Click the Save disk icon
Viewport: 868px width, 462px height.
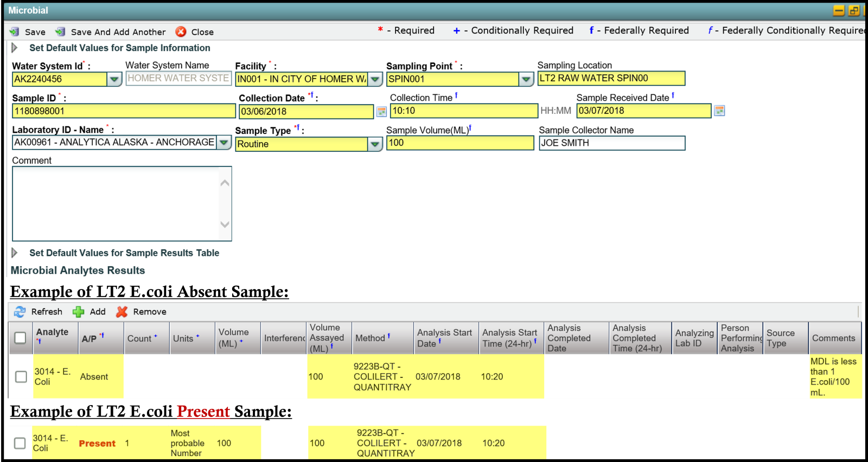(15, 32)
